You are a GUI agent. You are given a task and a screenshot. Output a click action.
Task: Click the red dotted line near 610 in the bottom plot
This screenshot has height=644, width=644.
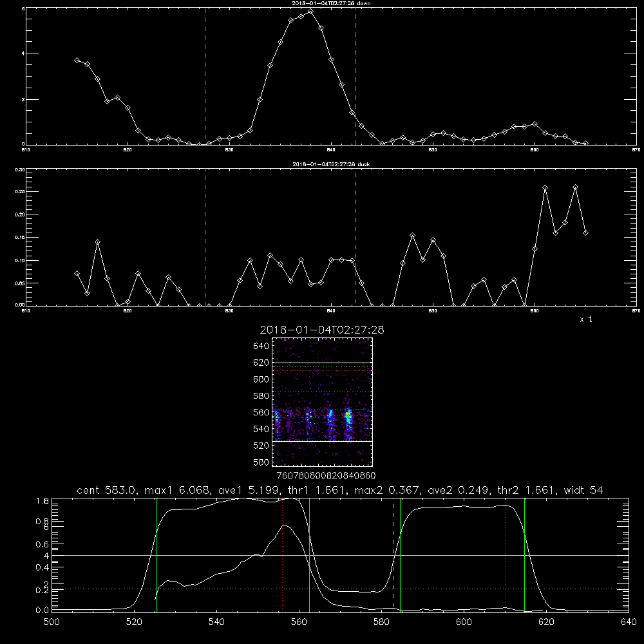coord(505,554)
